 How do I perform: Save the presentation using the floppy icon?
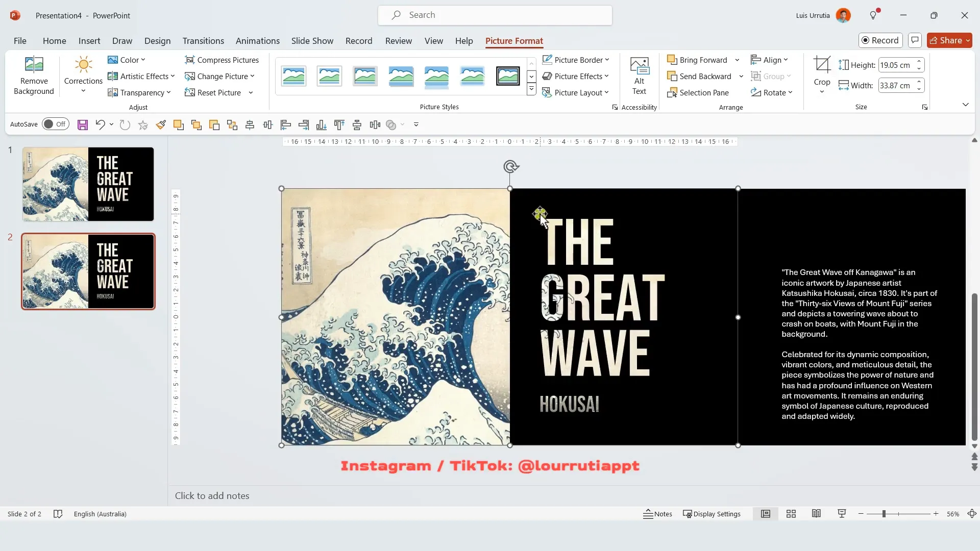(83, 124)
